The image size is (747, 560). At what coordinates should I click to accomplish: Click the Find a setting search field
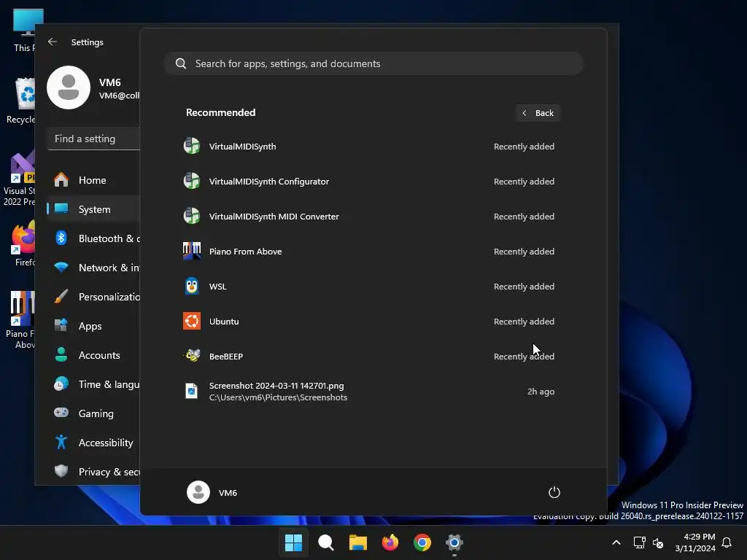(x=93, y=139)
